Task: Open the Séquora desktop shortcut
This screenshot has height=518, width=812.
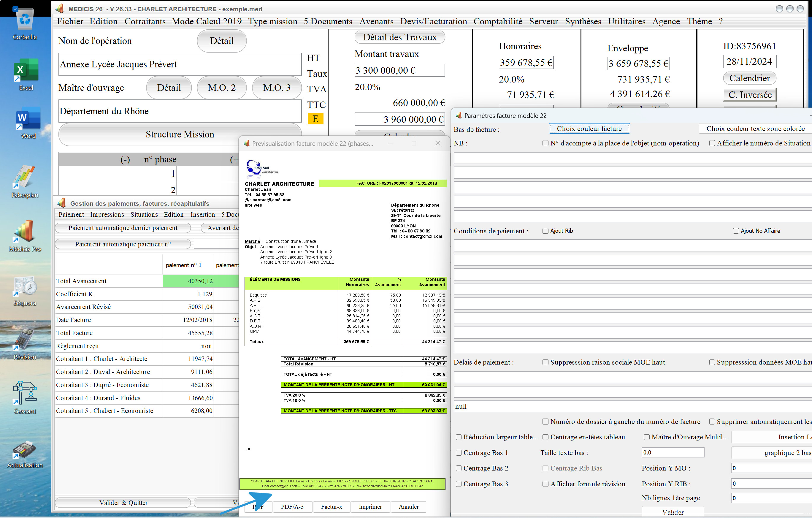Action: (25, 291)
